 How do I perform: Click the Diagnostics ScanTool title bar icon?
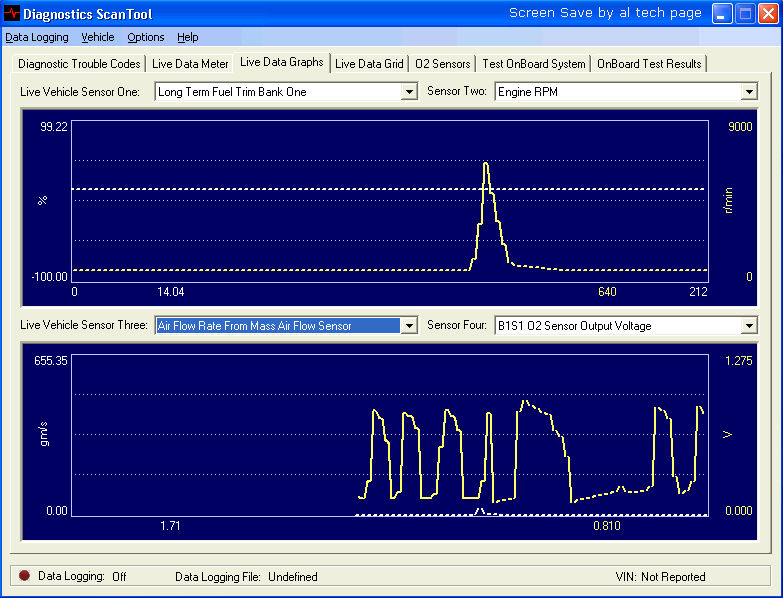coord(12,14)
